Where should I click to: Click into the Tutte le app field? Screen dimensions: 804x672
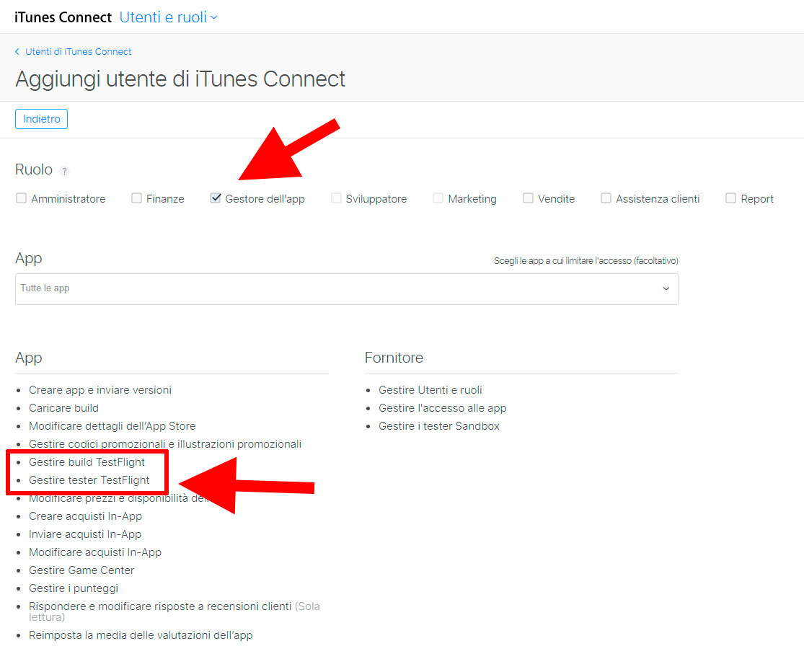pyautogui.click(x=347, y=289)
